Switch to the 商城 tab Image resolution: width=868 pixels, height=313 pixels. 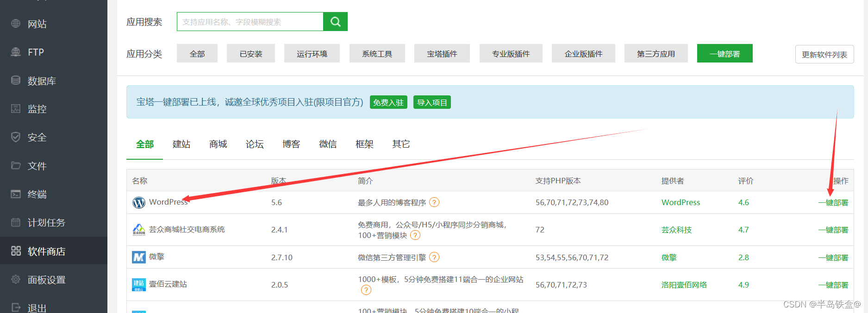click(218, 144)
